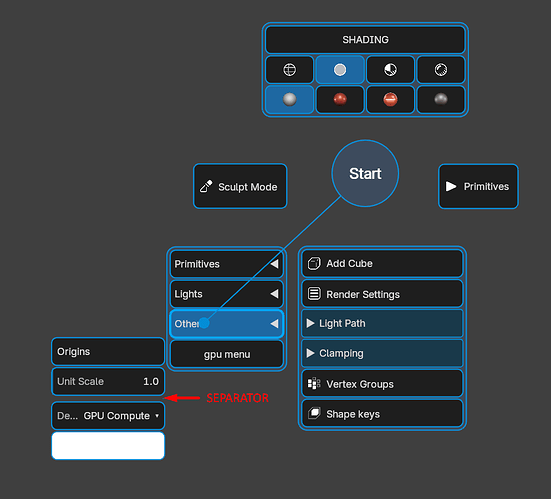Choose the red clay matcap sphere
Image resolution: width=551 pixels, height=499 pixels.
point(340,99)
